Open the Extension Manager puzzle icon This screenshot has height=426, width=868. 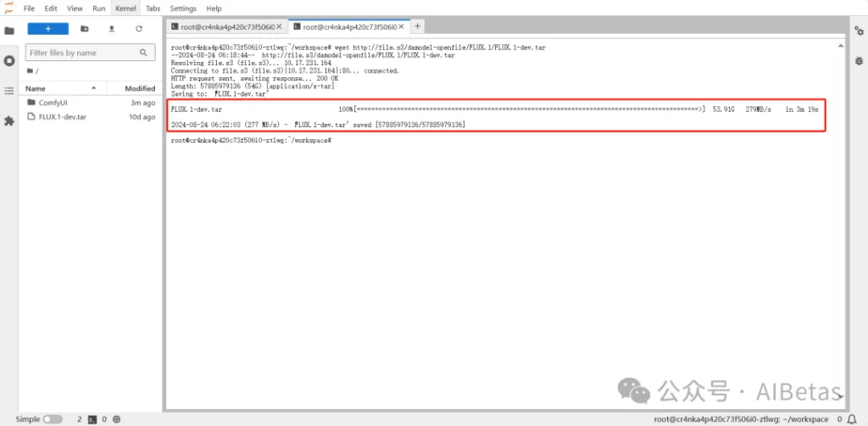tap(9, 121)
